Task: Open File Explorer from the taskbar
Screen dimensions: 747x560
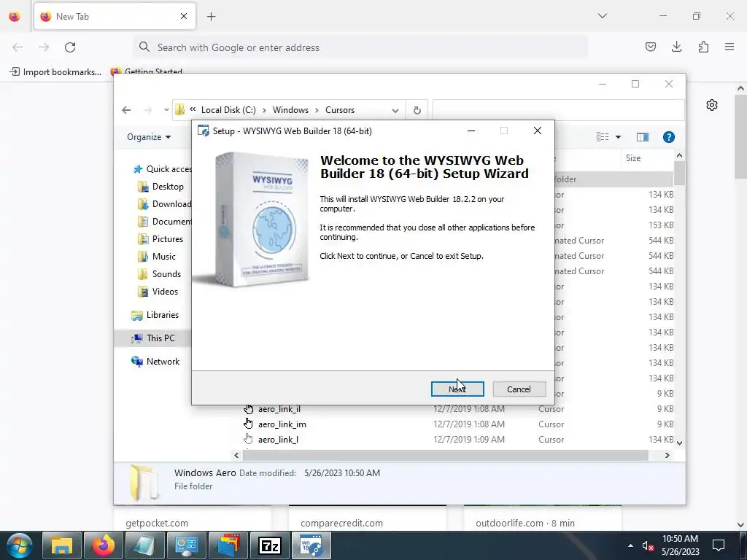Action: (62, 545)
